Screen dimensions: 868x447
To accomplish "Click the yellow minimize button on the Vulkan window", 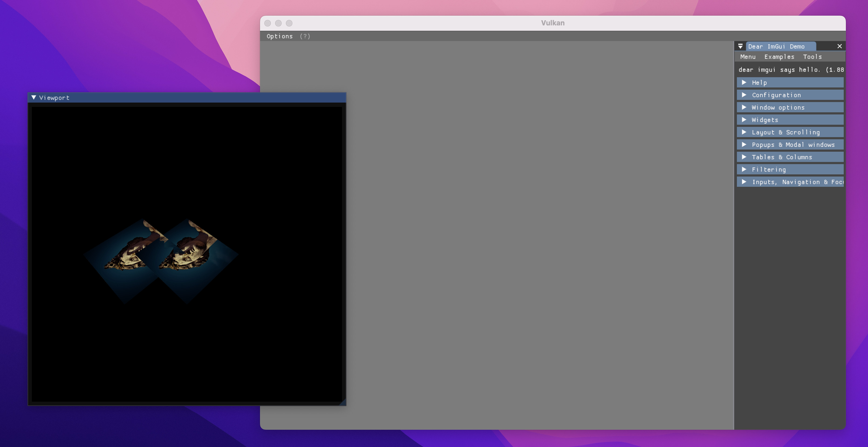I will (278, 23).
